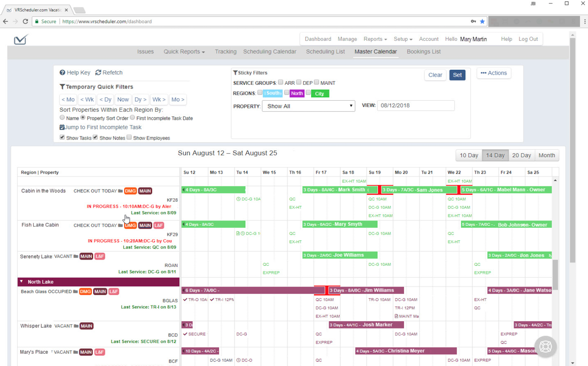Viewport: 588px width, 366px height.
Task: Open the Scheduling Calendar tab
Action: pos(269,52)
